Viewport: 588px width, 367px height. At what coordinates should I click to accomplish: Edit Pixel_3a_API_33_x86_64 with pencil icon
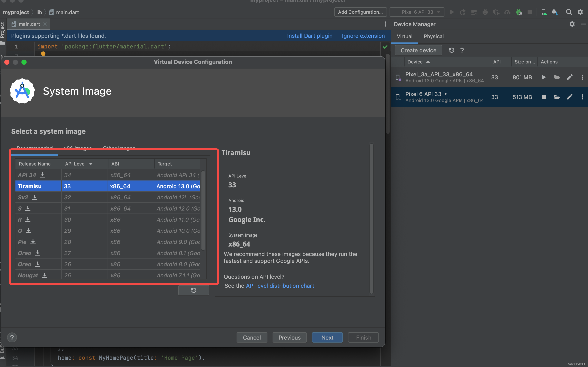pos(570,77)
